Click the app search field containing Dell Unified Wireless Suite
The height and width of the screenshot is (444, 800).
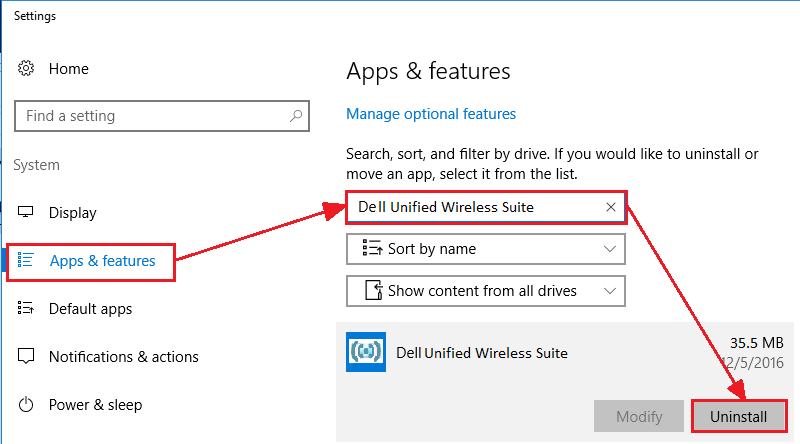tap(486, 207)
